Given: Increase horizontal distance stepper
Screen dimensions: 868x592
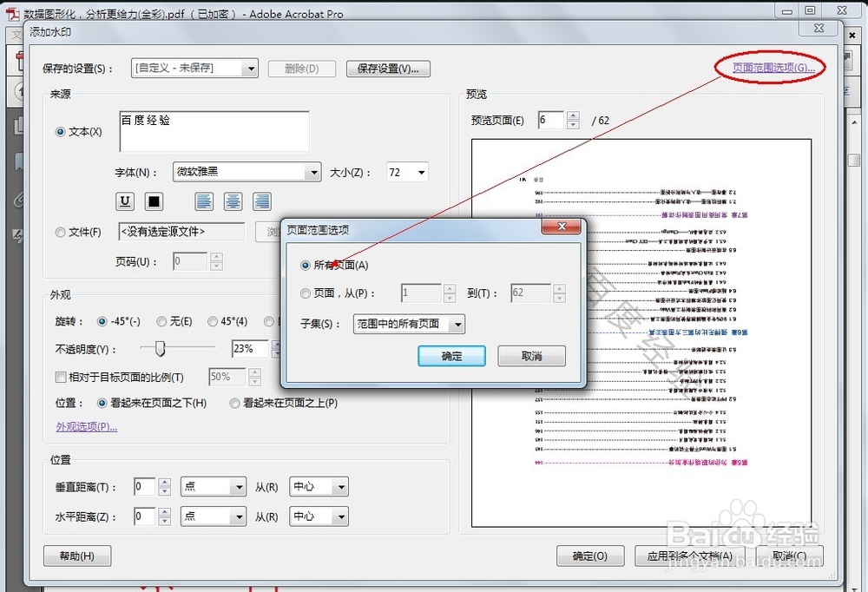Looking at the screenshot, I should (x=164, y=512).
